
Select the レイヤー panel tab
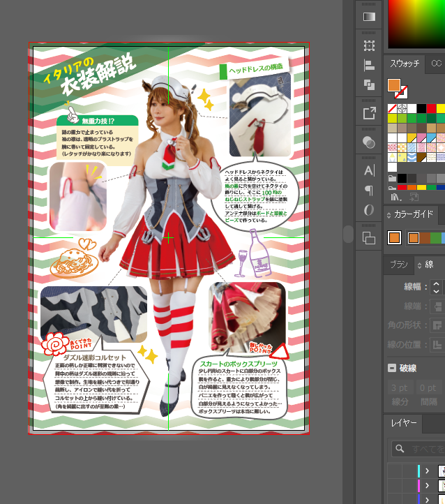click(405, 423)
